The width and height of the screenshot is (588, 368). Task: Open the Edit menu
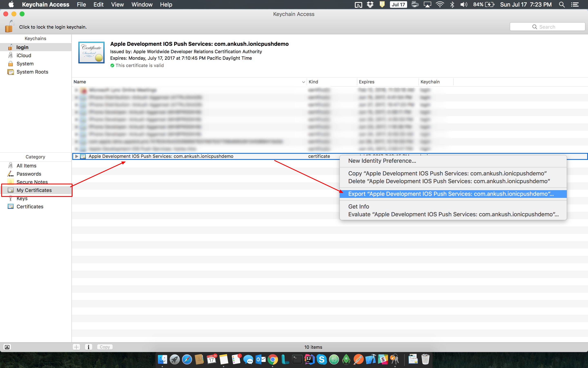(98, 4)
